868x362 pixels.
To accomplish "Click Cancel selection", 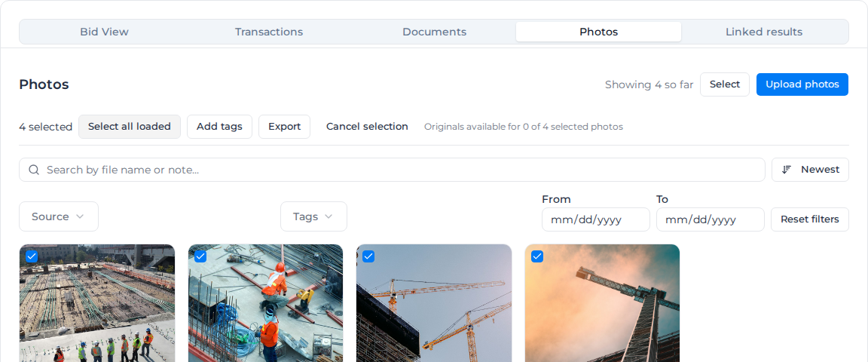I will pyautogui.click(x=367, y=127).
